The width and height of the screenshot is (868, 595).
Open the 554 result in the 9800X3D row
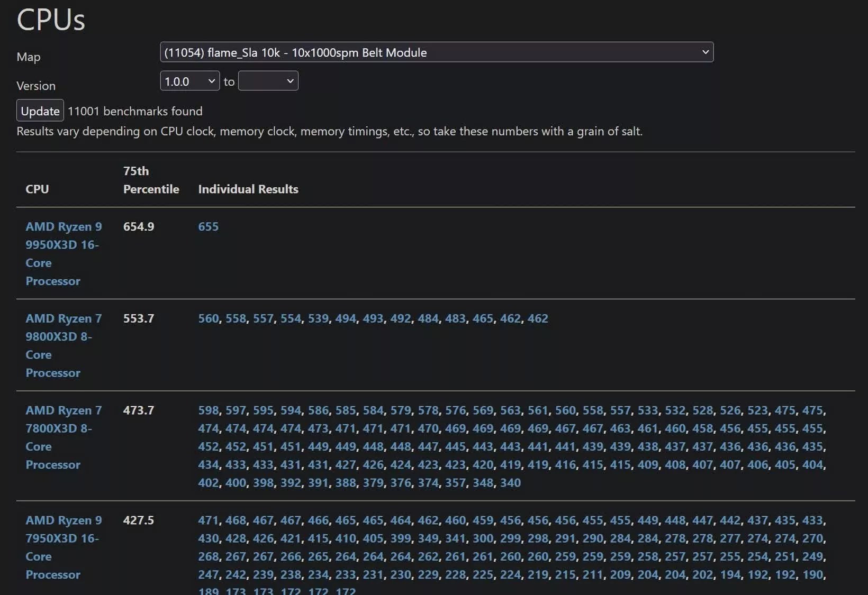click(x=291, y=318)
